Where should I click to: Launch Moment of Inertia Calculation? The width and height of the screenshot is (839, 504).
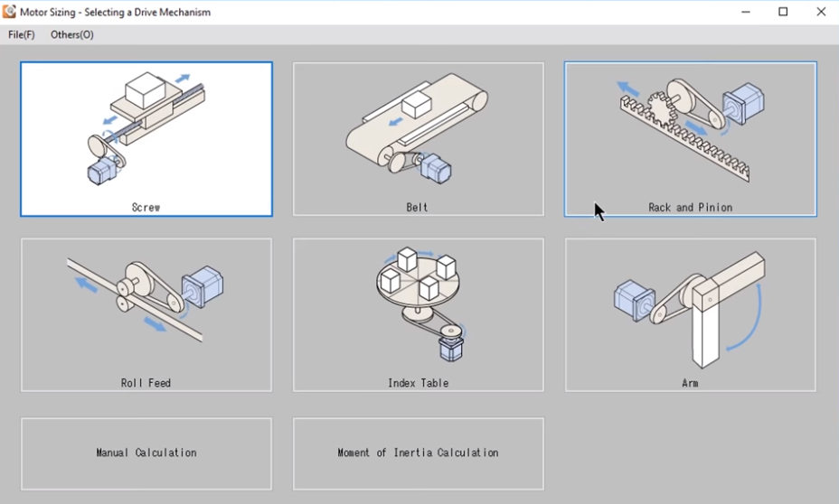coord(418,453)
